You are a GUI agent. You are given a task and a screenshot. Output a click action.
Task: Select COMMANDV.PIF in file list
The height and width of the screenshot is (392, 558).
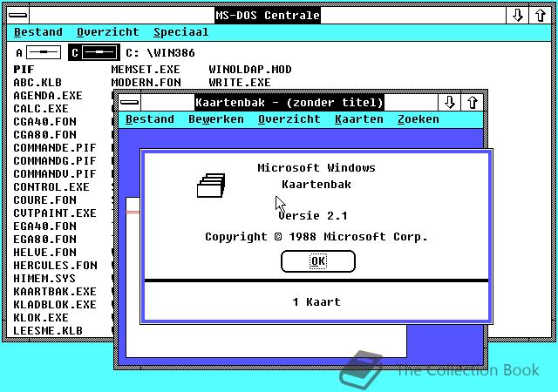coord(55,174)
